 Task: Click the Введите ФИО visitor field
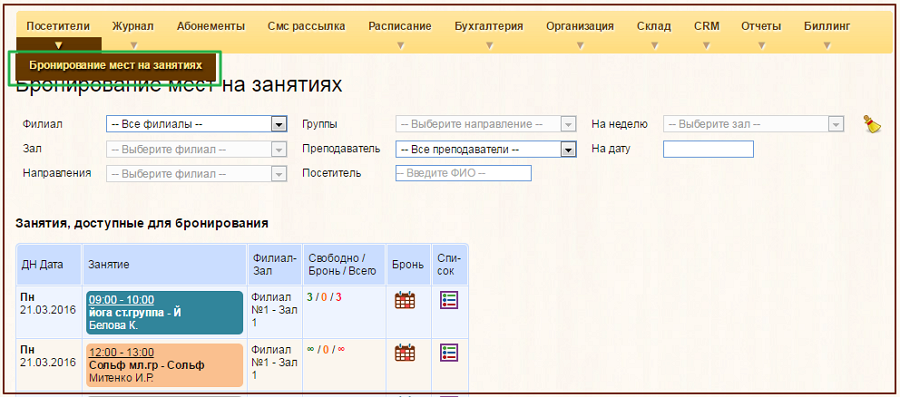[x=464, y=173]
